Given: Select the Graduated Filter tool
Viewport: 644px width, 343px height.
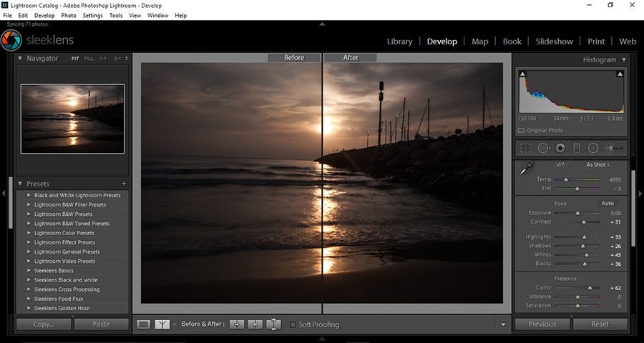Looking at the screenshot, I should (577, 148).
